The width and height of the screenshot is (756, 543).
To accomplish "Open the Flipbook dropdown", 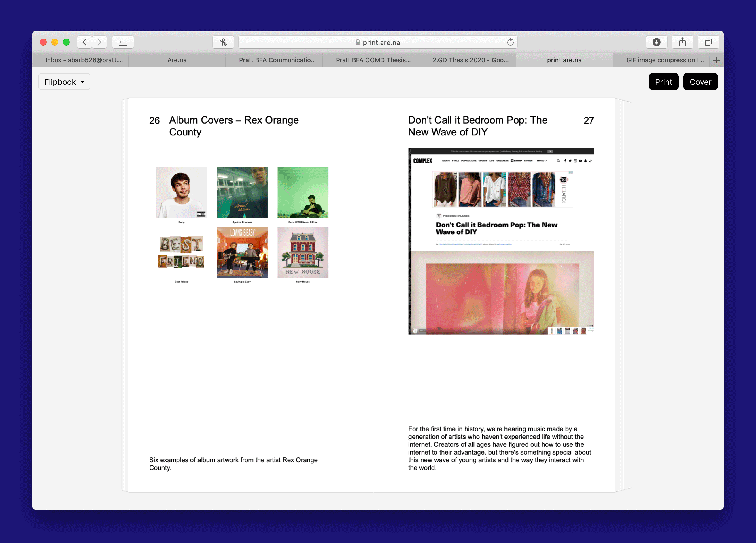I will click(x=64, y=82).
